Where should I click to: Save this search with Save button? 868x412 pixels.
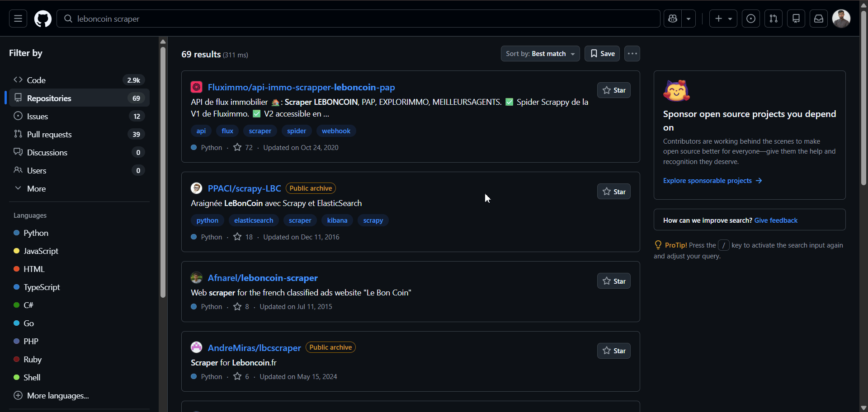[x=602, y=53]
